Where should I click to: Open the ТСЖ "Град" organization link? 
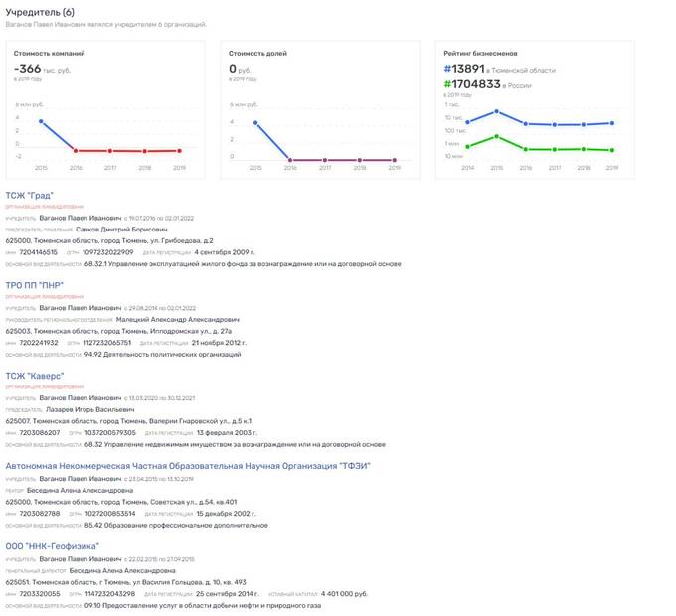pyautogui.click(x=29, y=195)
